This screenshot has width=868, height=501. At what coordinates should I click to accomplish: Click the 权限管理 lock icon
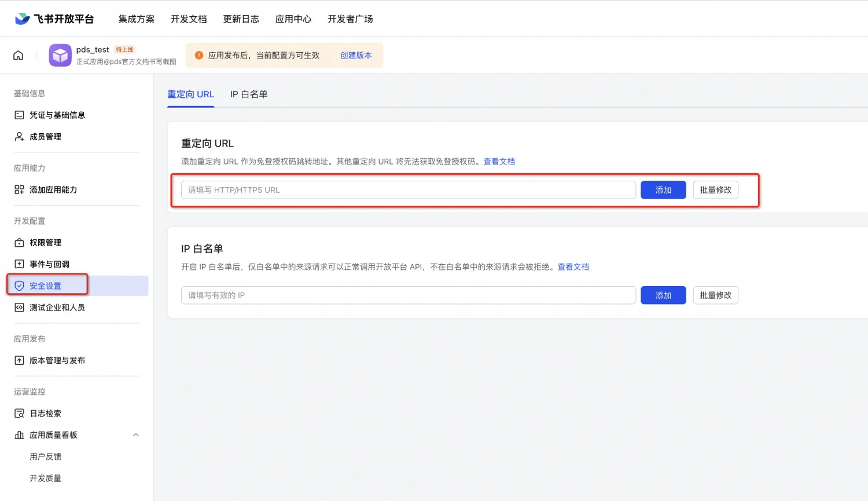(19, 243)
